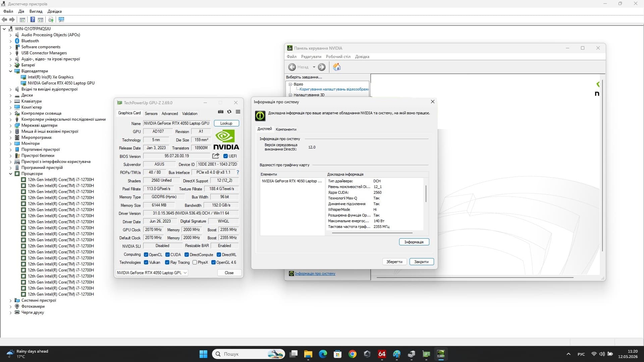The width and height of the screenshot is (644, 362).
Task: Toggle the DirectML checkbox
Action: pos(219,255)
